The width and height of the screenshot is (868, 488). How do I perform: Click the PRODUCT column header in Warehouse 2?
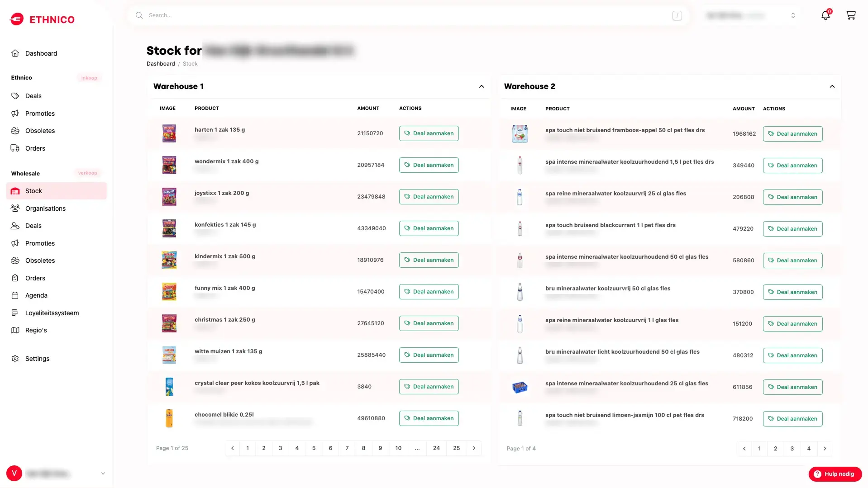[557, 109]
